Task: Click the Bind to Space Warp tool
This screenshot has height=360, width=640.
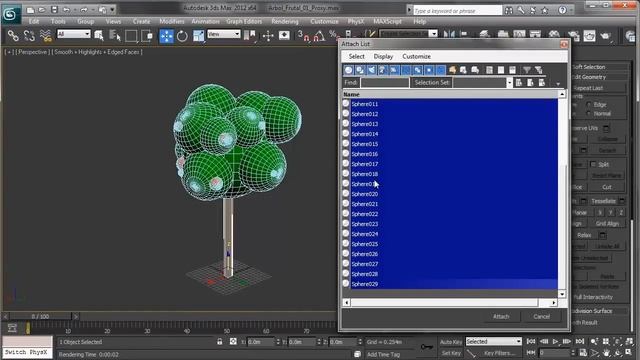Action: 46,36
